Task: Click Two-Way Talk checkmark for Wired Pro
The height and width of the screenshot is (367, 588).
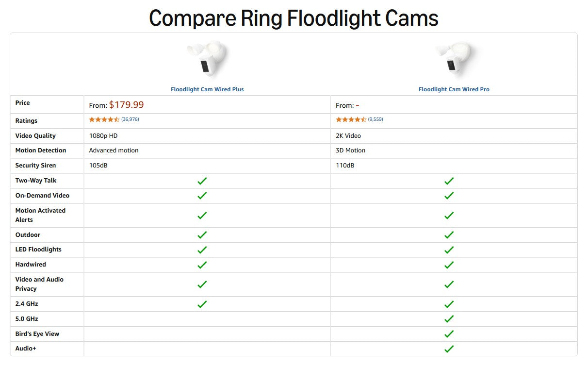Action: click(449, 181)
